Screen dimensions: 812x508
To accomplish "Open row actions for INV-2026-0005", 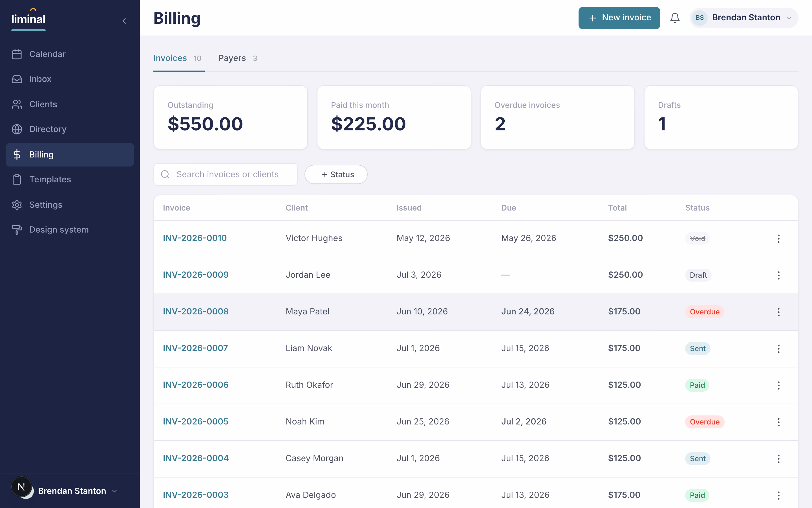I will click(778, 422).
